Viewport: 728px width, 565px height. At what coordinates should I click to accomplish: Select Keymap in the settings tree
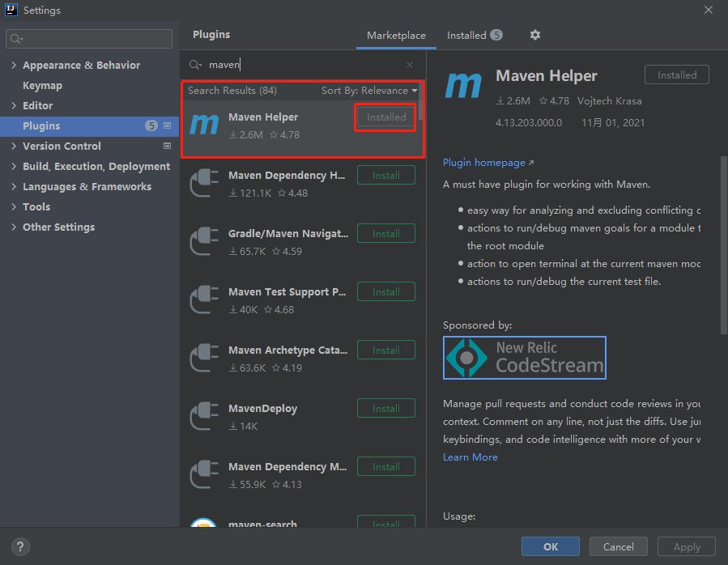(42, 86)
